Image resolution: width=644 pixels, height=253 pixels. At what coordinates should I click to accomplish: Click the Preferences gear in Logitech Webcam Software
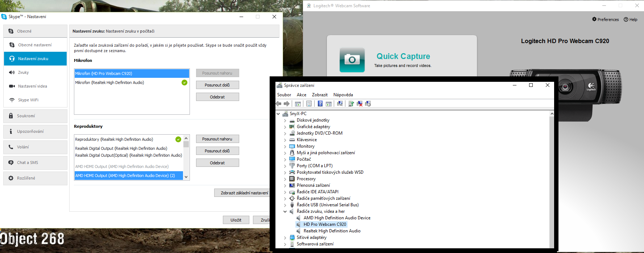coord(605,20)
